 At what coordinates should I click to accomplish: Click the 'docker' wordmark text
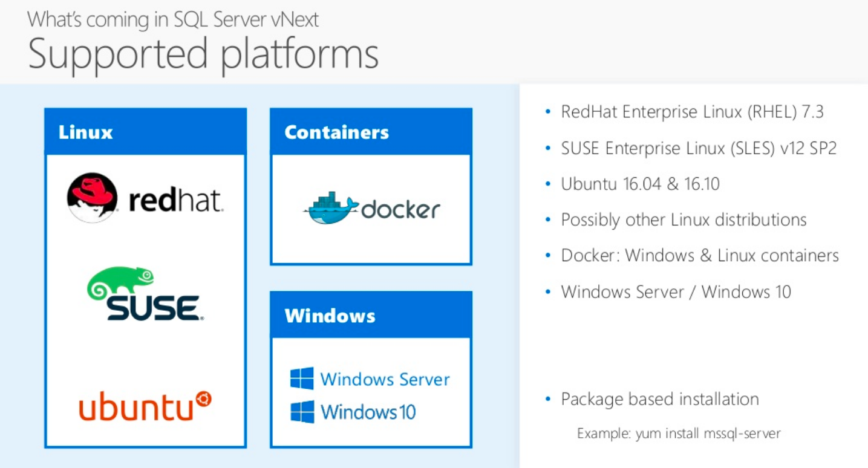[401, 209]
